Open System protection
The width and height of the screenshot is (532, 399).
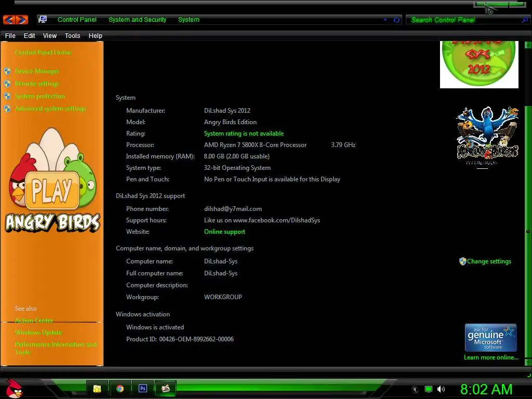[x=39, y=96]
